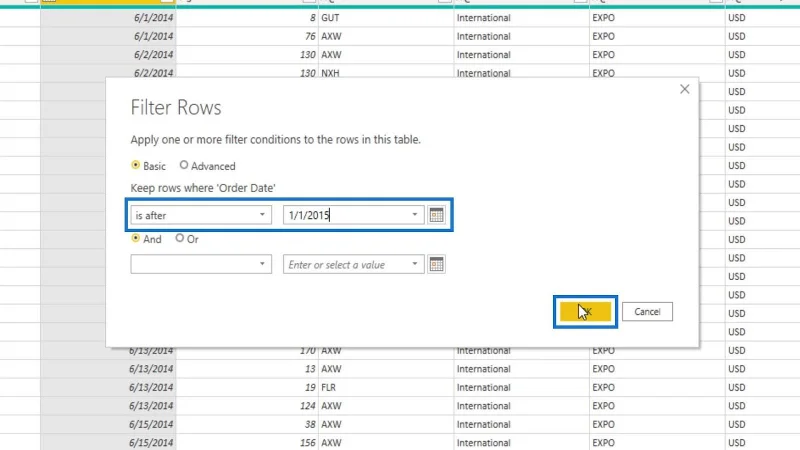Open the second value dropdown arrow
This screenshot has height=450, width=800.
click(x=415, y=264)
